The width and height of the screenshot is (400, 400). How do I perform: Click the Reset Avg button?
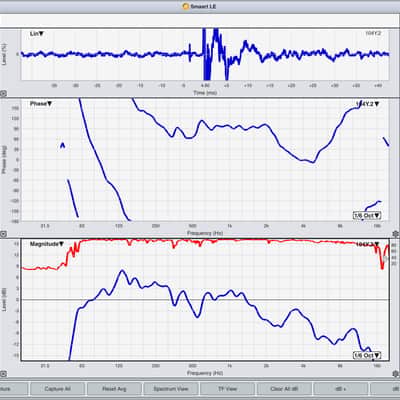[x=114, y=389]
